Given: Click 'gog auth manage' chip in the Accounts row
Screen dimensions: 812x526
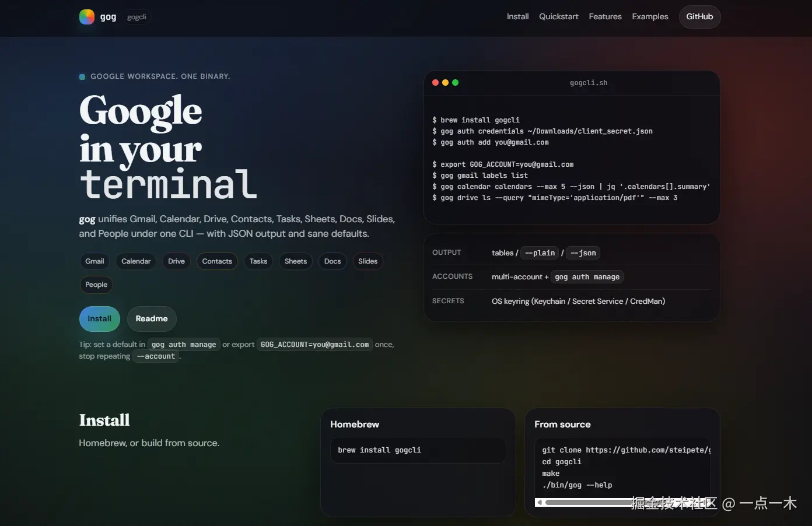Looking at the screenshot, I should point(587,277).
